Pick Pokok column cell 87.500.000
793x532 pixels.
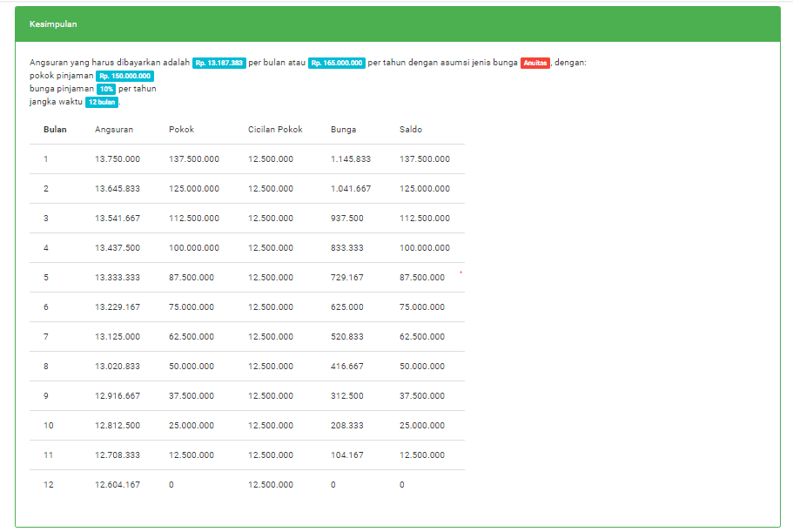click(192, 278)
